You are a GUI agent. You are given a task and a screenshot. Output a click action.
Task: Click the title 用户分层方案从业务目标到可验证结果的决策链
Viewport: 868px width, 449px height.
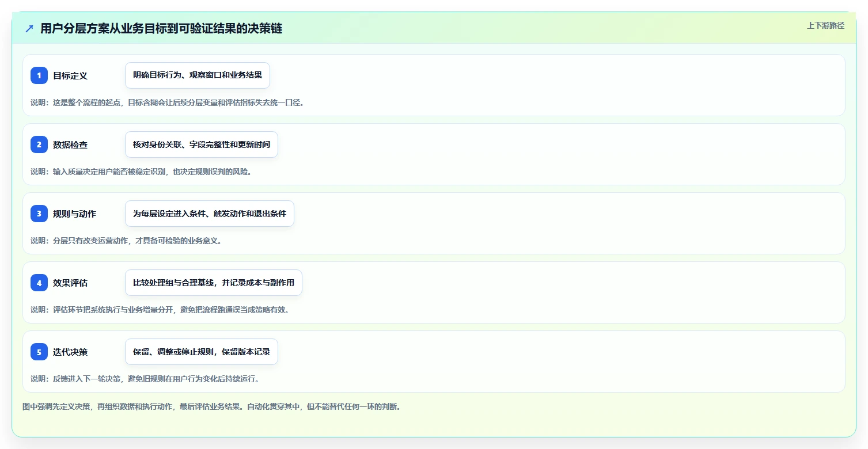click(161, 29)
